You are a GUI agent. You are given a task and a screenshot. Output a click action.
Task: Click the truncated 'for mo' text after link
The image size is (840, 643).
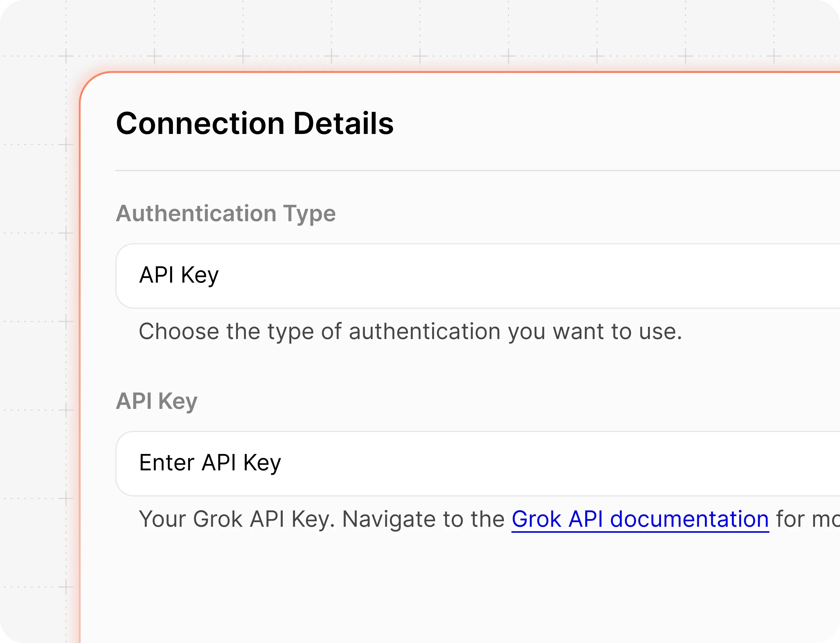tap(807, 519)
